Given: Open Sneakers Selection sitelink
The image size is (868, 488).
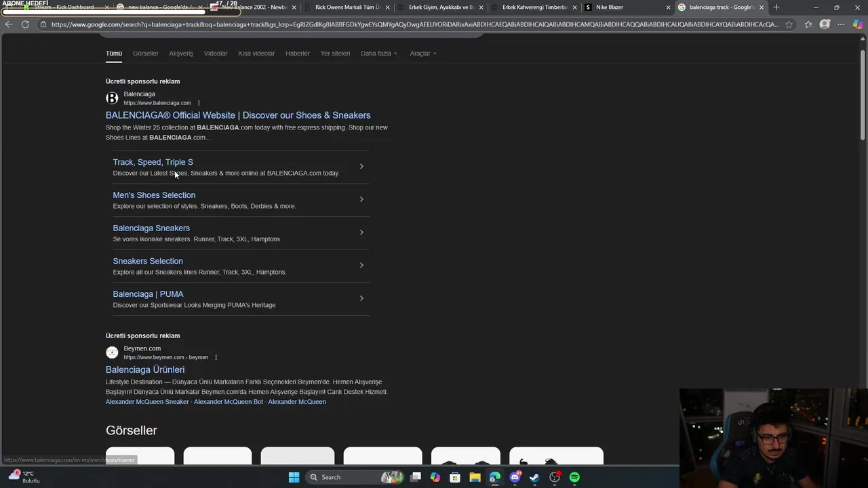Looking at the screenshot, I should (148, 261).
